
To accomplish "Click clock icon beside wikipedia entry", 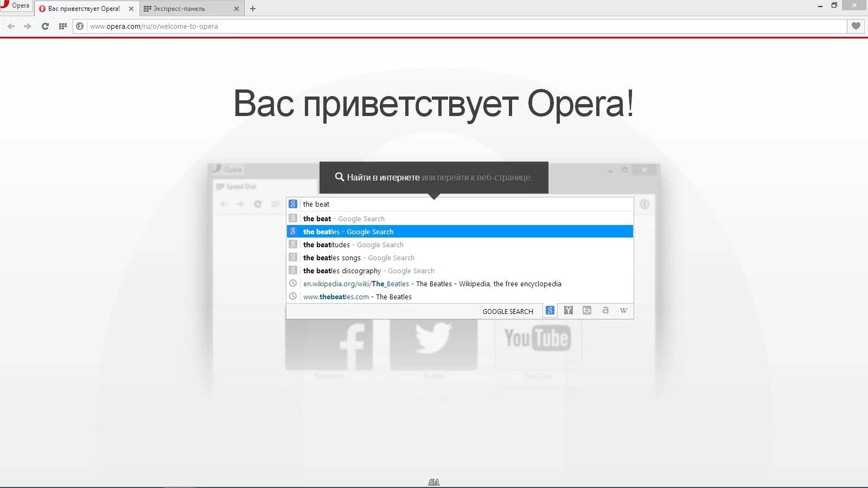I will [293, 284].
